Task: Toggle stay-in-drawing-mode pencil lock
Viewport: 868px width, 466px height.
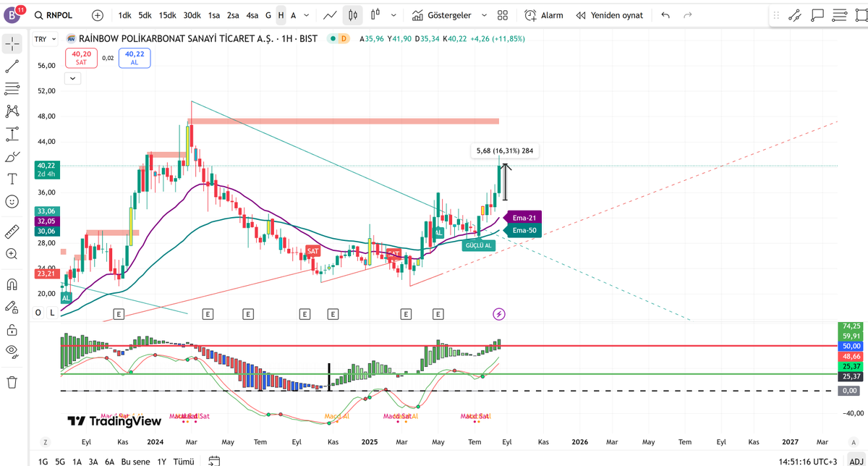Action: 12,307
